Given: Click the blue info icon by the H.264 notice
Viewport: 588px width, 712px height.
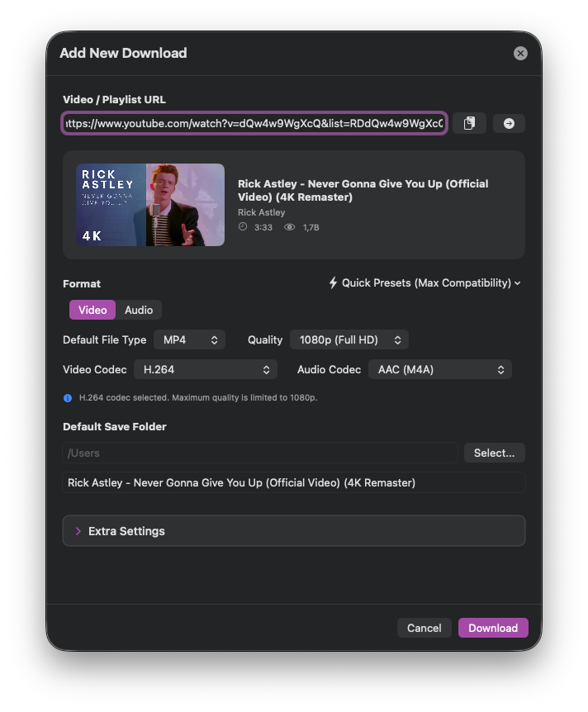Looking at the screenshot, I should (x=68, y=398).
